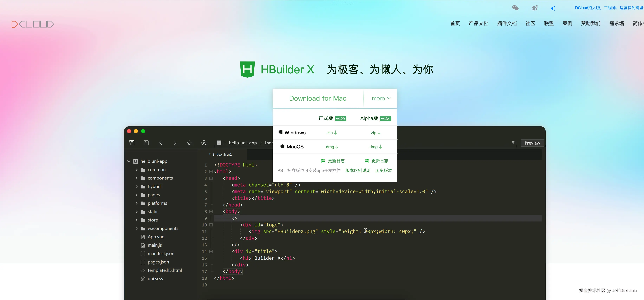
Task: Toggle fold marker on line 14
Action: (211, 252)
